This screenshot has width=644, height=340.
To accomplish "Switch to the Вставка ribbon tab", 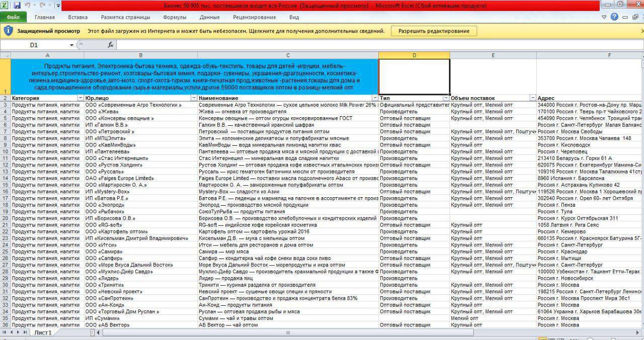I will [77, 17].
